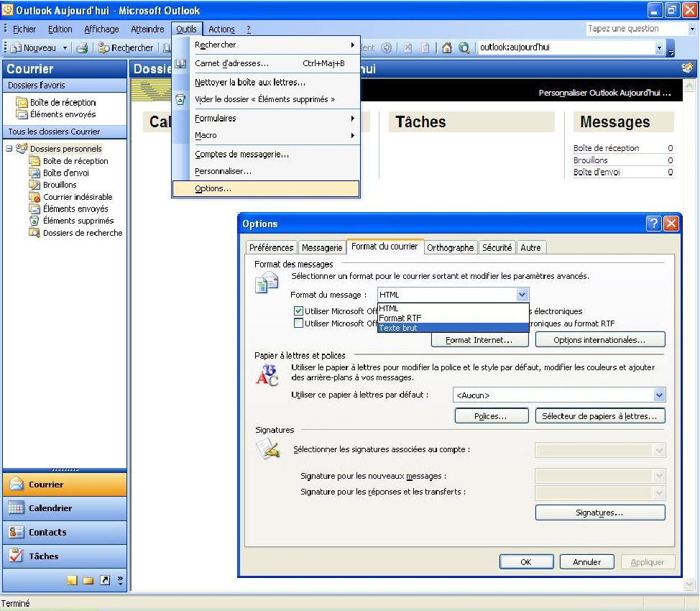Open the address bar dropdown arrow
This screenshot has height=611, width=700.
[x=659, y=47]
